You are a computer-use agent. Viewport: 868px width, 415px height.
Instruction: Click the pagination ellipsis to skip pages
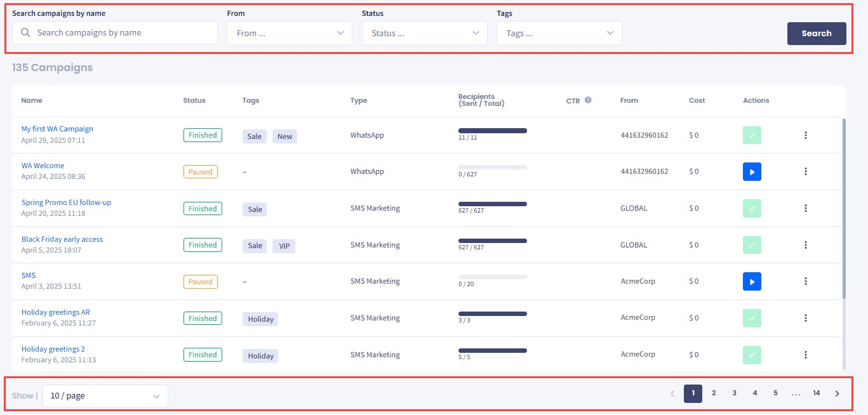(796, 393)
